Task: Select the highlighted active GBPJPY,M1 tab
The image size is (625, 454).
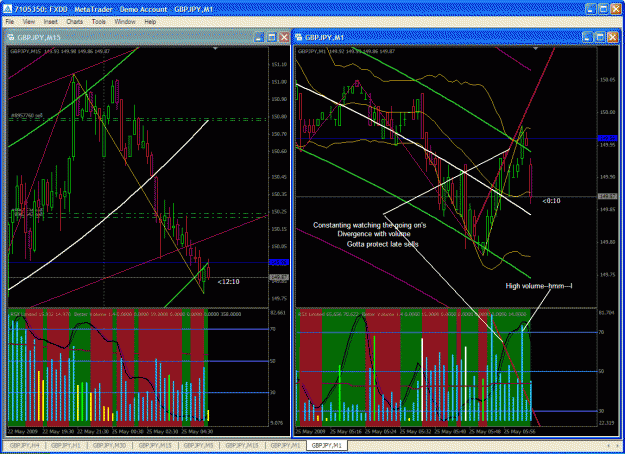Action: point(327,445)
